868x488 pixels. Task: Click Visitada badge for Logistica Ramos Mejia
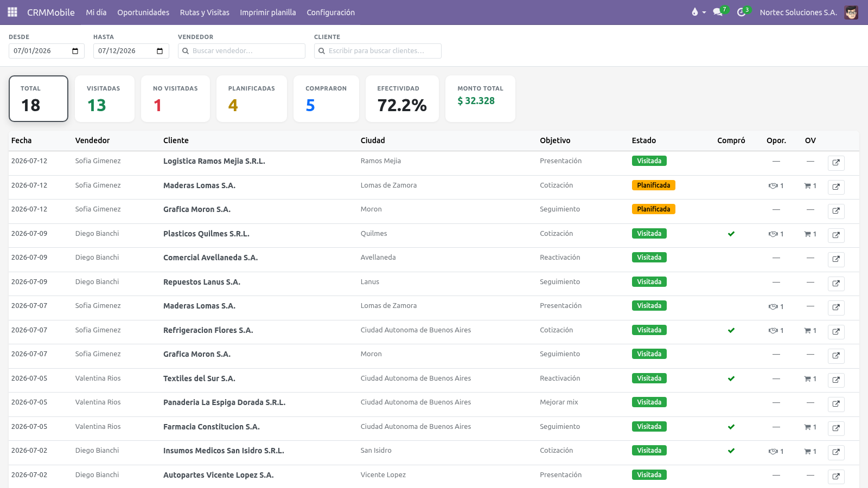[x=649, y=161]
